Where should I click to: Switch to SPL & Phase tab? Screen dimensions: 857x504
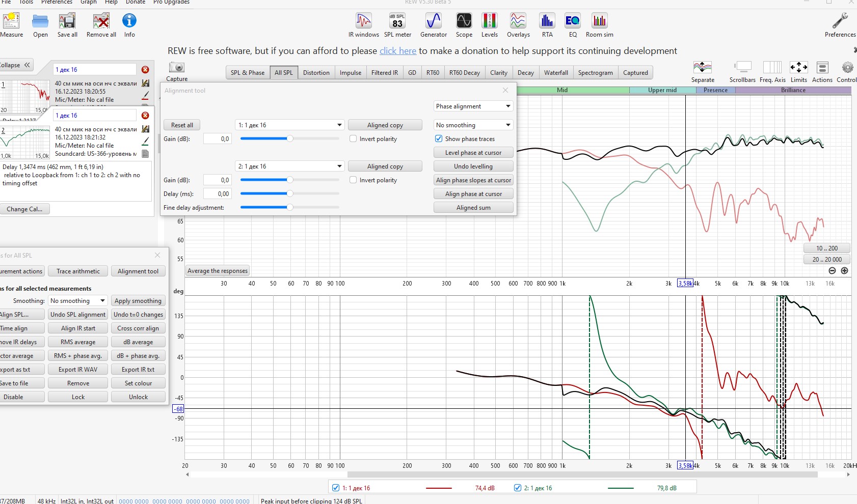point(248,73)
